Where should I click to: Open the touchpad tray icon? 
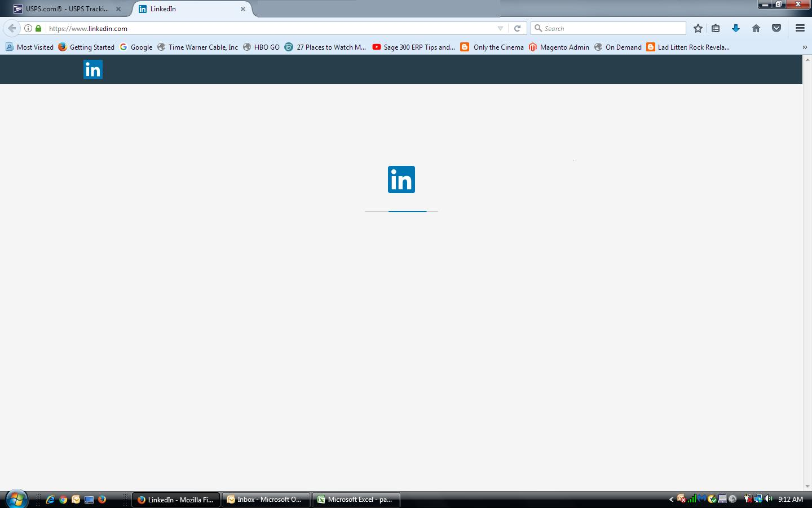(x=722, y=499)
